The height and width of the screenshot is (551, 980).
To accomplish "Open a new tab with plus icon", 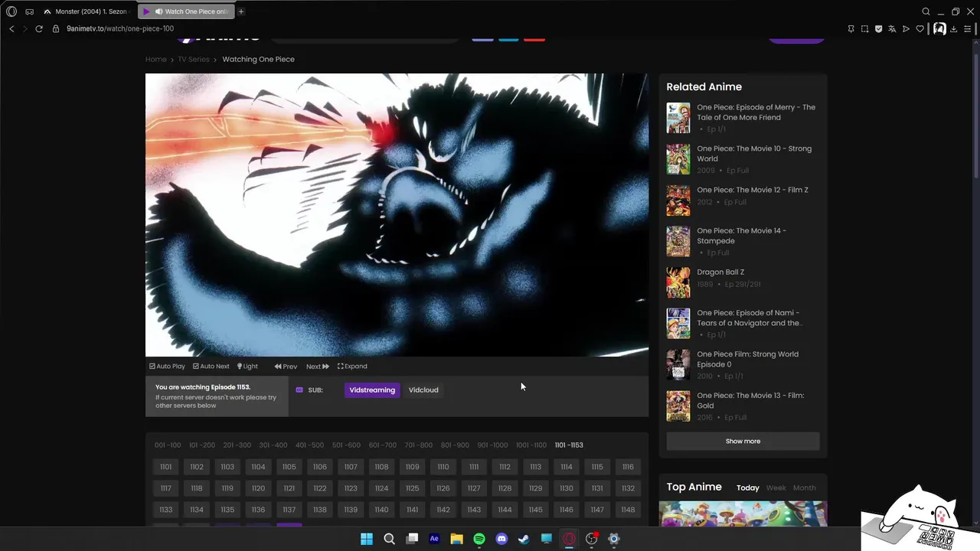I will point(240,11).
